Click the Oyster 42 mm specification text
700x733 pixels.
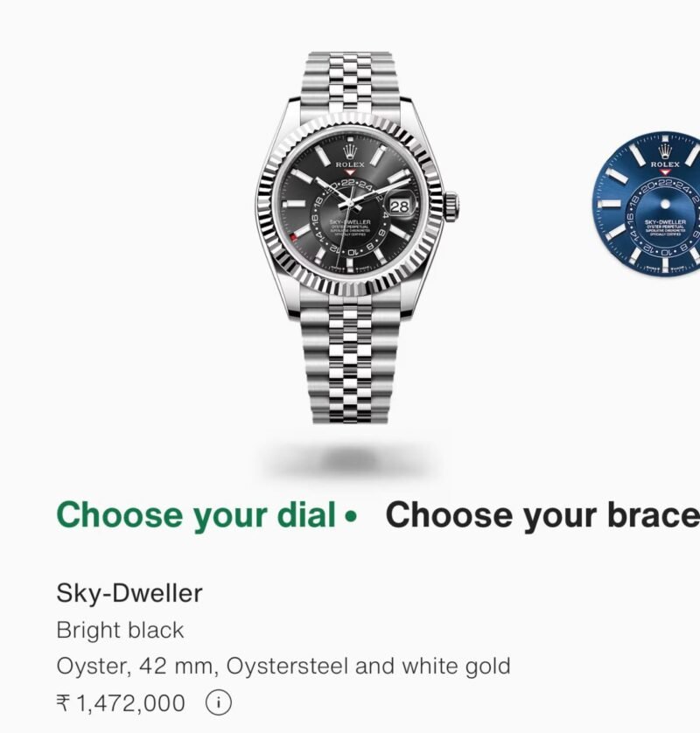pos(283,666)
